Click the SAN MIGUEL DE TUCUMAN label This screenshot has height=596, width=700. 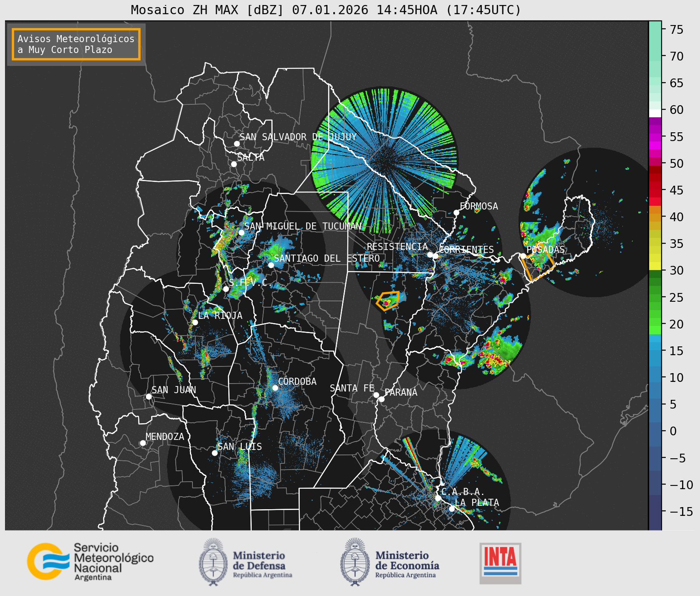303,226
